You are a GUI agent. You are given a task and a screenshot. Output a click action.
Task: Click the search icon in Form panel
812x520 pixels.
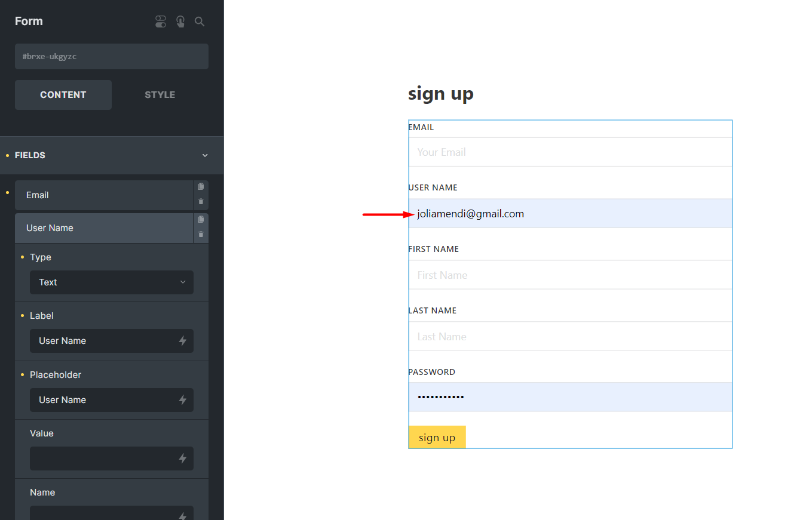(200, 21)
